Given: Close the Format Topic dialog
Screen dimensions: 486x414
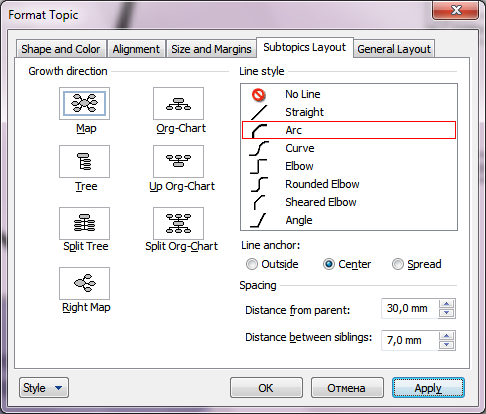Looking at the screenshot, I should tap(456, 10).
